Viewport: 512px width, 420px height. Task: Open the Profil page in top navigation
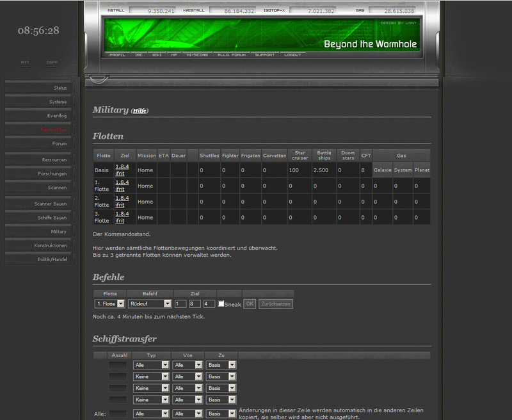(117, 55)
